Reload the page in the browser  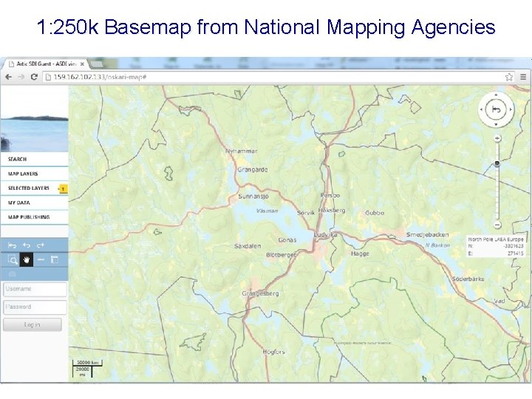point(34,77)
